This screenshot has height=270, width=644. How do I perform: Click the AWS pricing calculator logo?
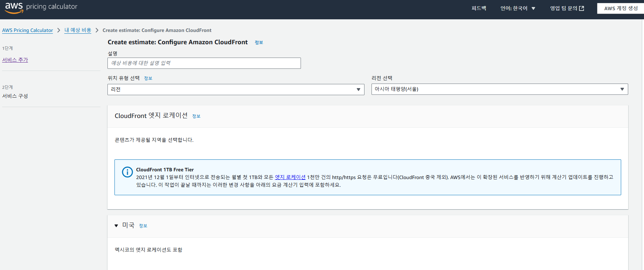[x=41, y=7]
